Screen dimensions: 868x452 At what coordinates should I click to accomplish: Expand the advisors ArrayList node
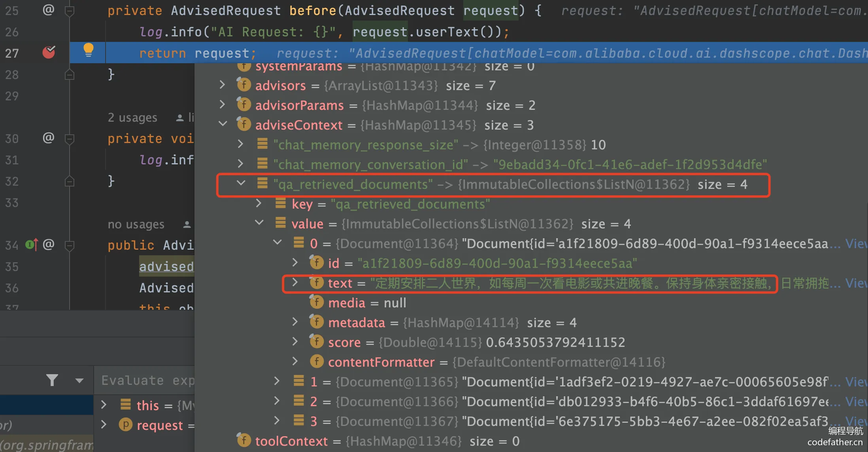point(222,85)
